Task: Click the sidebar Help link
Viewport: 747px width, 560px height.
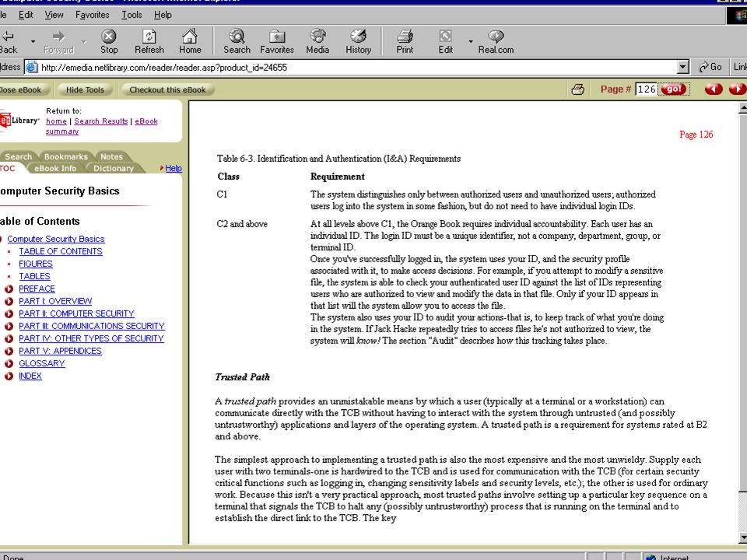Action: click(x=174, y=168)
